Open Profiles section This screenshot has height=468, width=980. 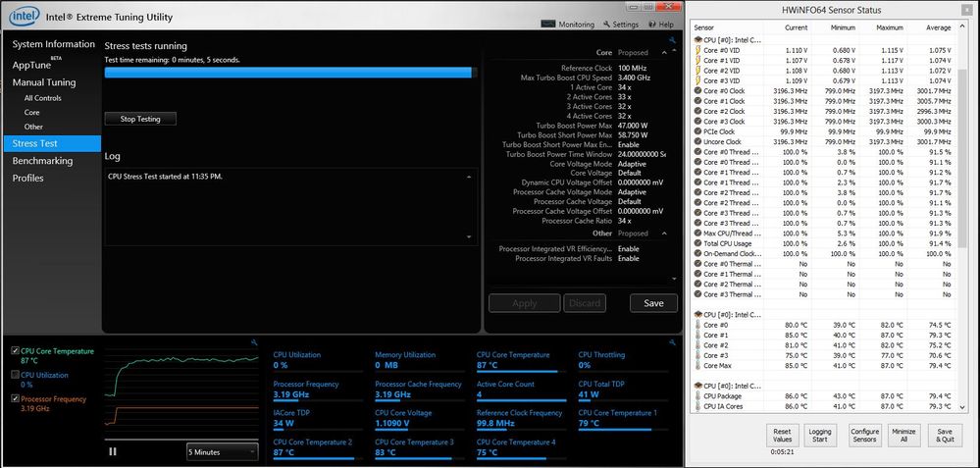28,179
